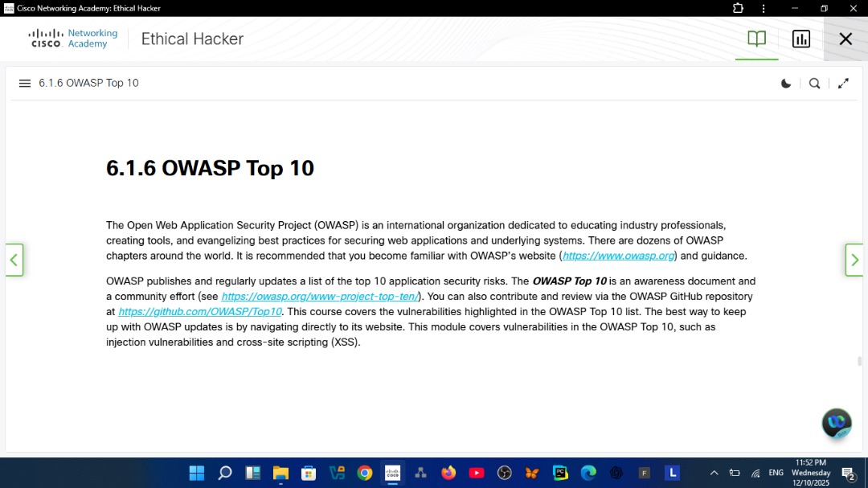Image resolution: width=868 pixels, height=488 pixels.
Task: Open OBS Studio from the taskbar
Action: pos(504,473)
